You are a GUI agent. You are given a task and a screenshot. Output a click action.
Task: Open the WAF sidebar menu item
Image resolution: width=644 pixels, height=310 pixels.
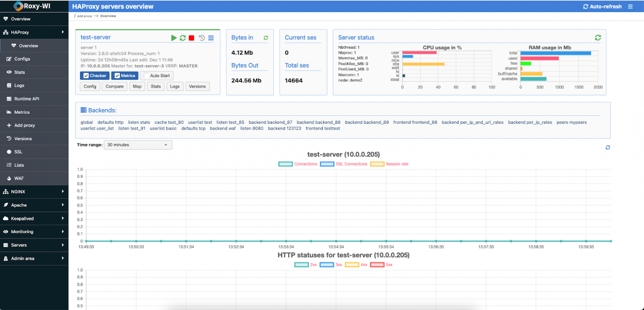[x=18, y=178]
